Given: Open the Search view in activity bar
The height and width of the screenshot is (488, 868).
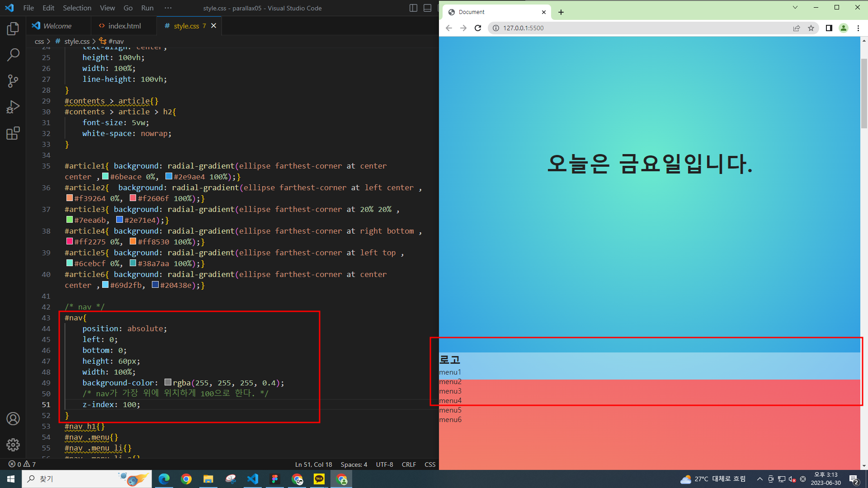Looking at the screenshot, I should pos(13,55).
